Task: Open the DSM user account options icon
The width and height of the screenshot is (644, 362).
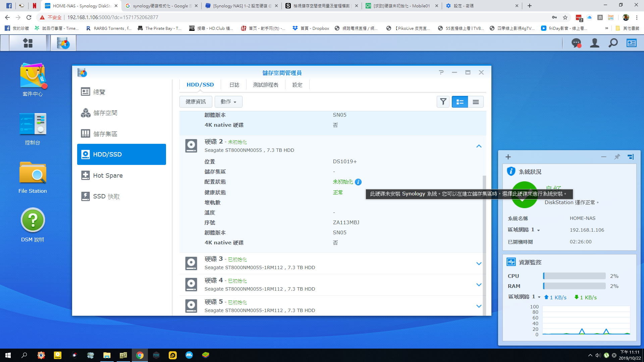Action: 595,43
